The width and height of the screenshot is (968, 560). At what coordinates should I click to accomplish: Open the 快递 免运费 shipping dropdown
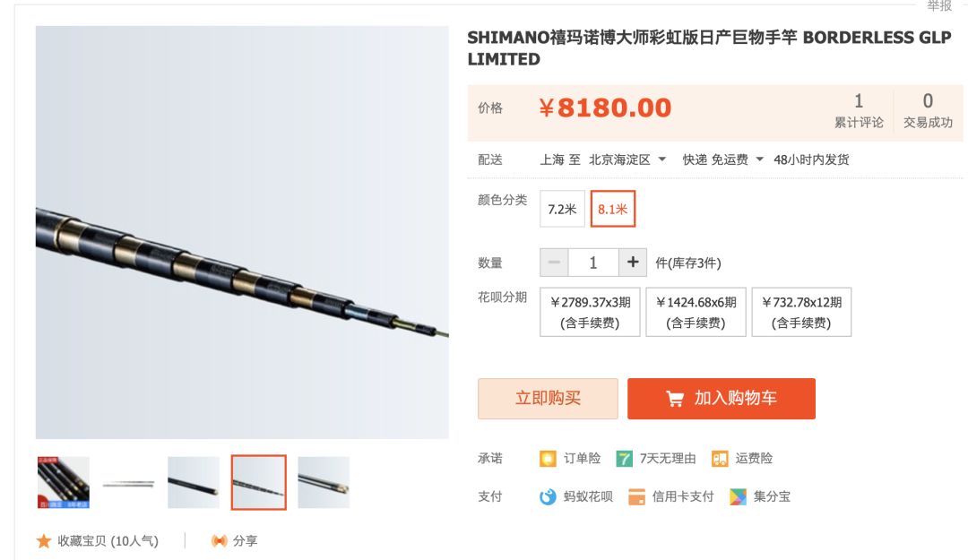pyautogui.click(x=723, y=159)
